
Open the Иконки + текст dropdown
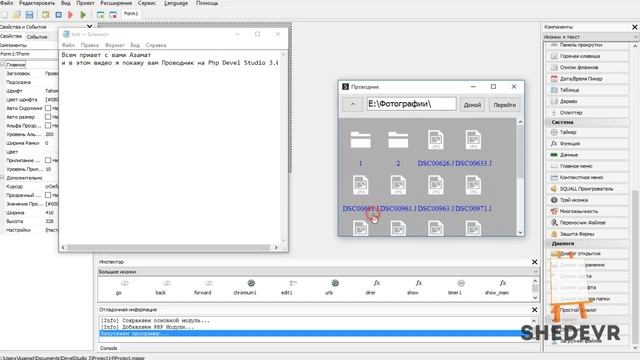(x=591, y=37)
